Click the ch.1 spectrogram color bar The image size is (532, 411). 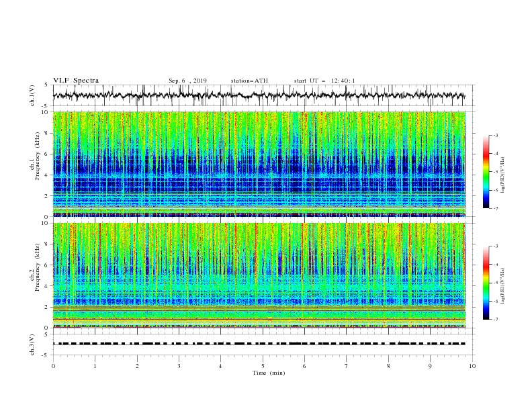click(x=486, y=172)
